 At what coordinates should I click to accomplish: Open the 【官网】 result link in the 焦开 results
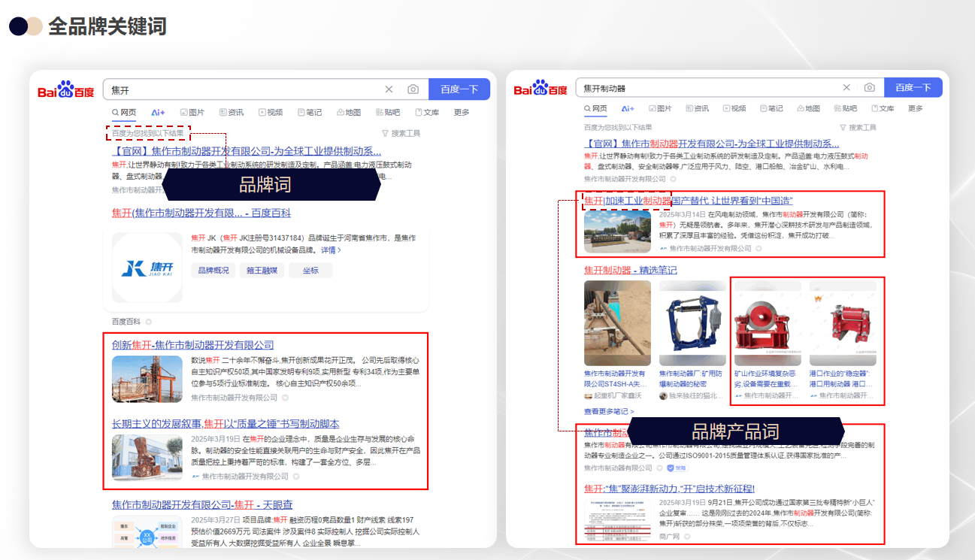247,150
